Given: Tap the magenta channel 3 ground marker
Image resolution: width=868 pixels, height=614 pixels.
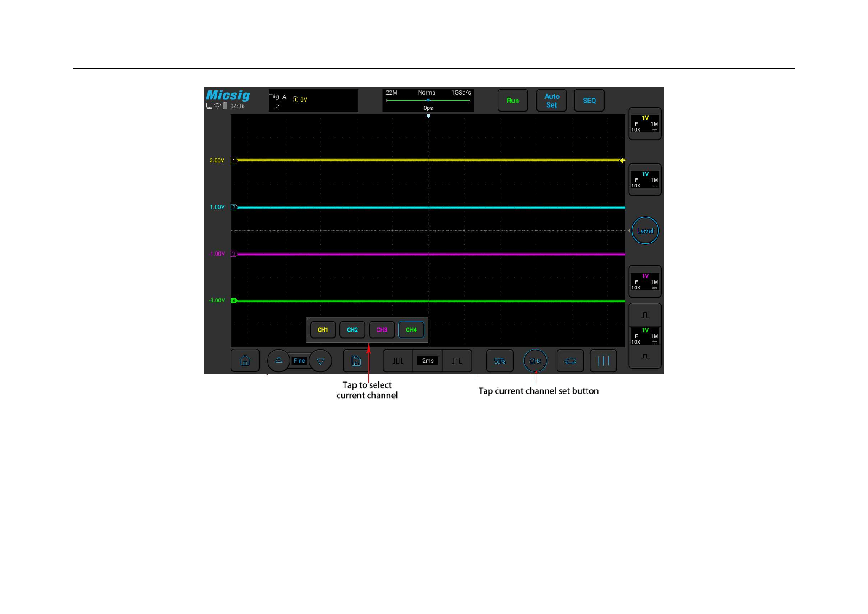Looking at the screenshot, I should (234, 254).
